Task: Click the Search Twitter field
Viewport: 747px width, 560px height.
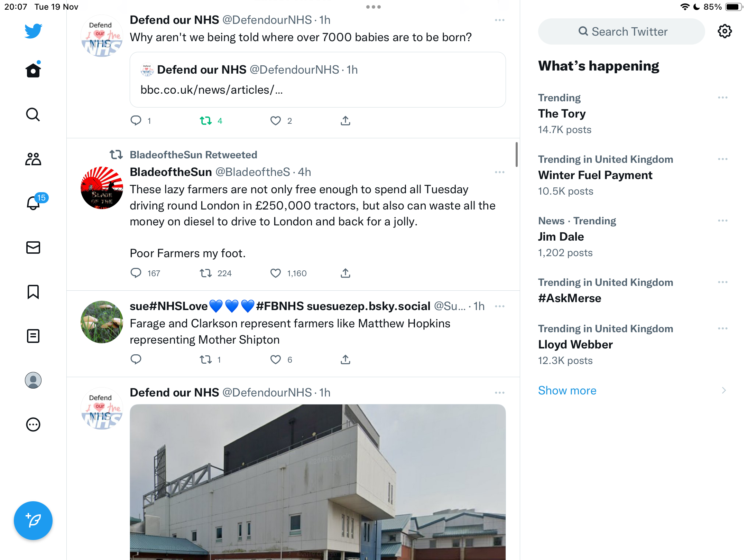Action: 621,31
